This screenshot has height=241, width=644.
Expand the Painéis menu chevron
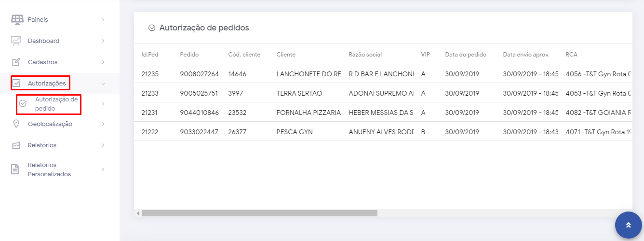pyautogui.click(x=103, y=20)
